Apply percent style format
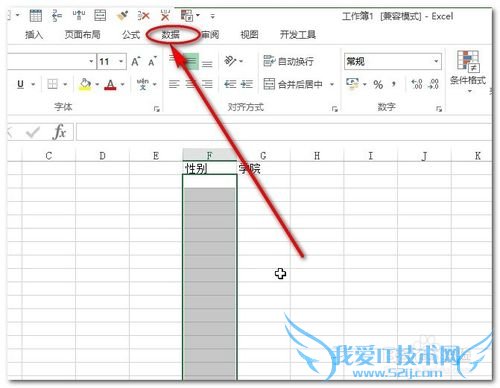 (x=378, y=84)
